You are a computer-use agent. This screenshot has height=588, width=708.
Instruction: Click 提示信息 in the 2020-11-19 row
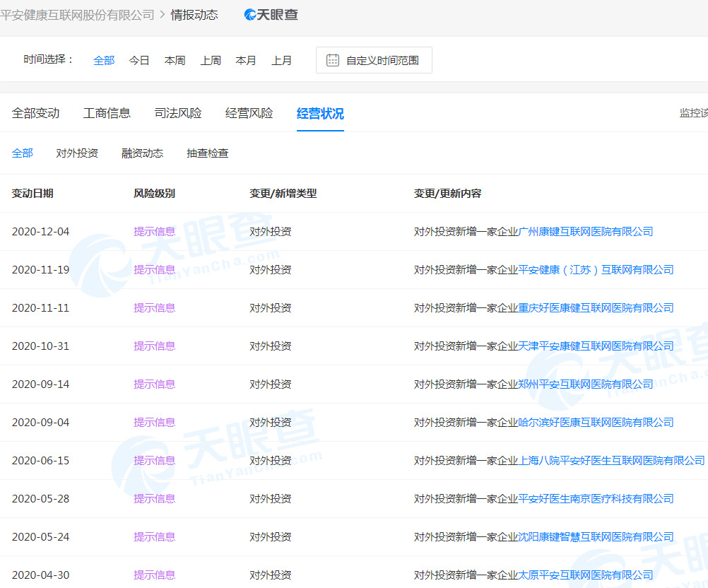click(155, 269)
